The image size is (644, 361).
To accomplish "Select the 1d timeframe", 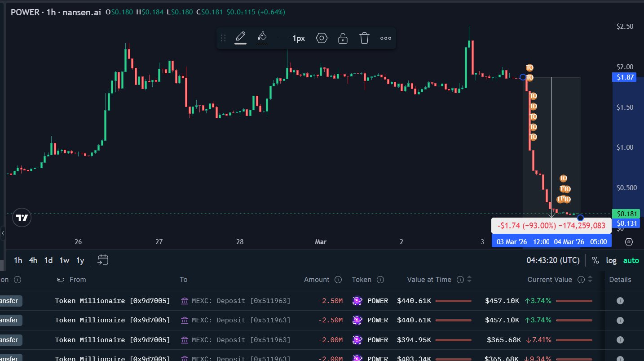I will click(x=48, y=260).
